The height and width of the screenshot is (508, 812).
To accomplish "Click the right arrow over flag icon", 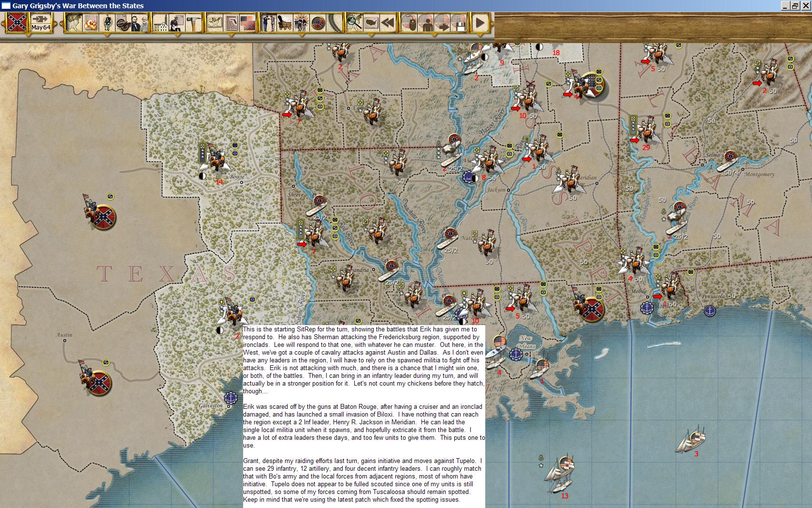I will [x=442, y=23].
